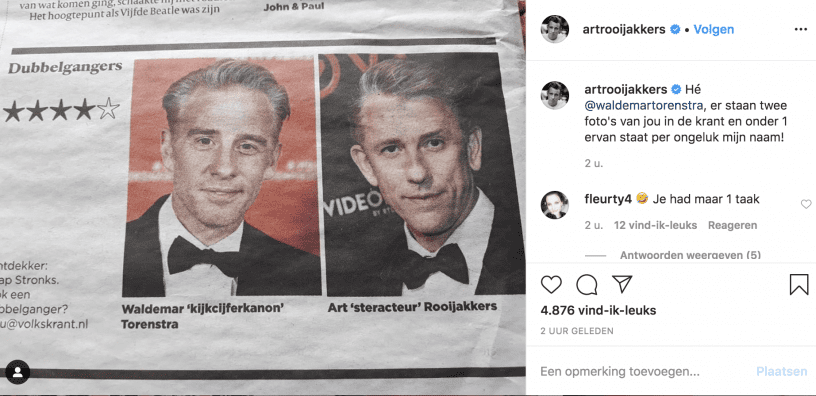Save post with bookmark icon
816x396 pixels.
coord(799,285)
